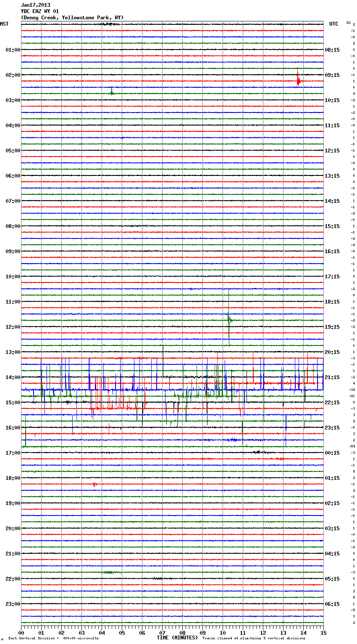Click the 19:15 UTC time label
357x644 pixels.
click(332, 327)
